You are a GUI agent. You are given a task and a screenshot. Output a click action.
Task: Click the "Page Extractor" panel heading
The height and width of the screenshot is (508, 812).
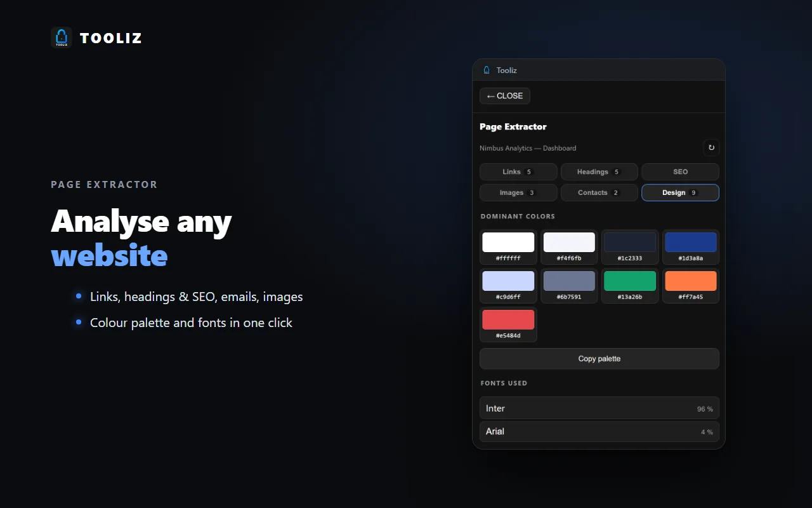point(513,126)
